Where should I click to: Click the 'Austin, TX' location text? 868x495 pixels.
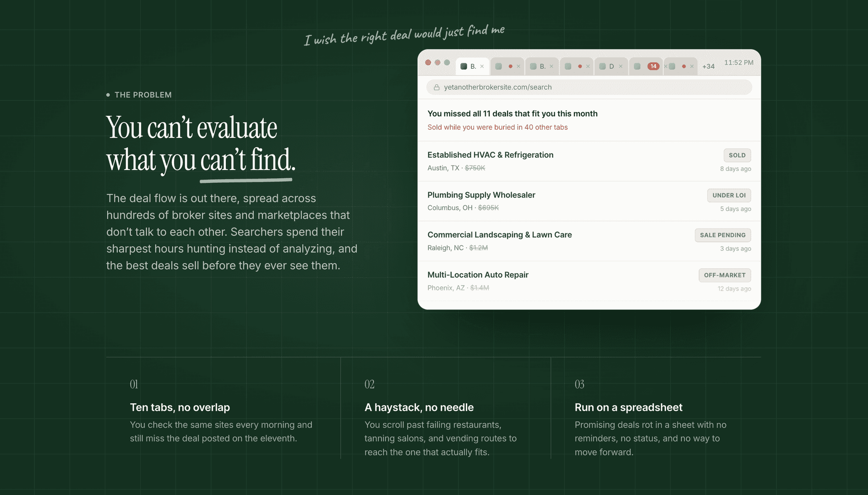point(443,168)
